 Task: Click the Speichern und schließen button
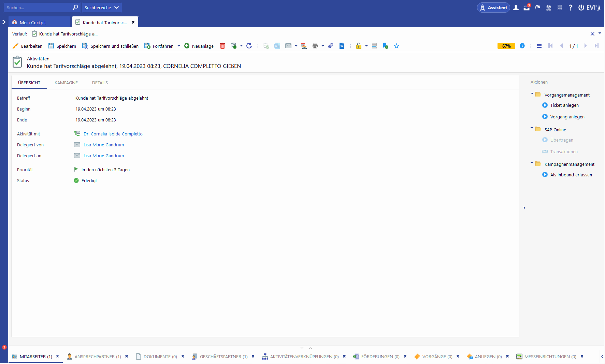(111, 46)
